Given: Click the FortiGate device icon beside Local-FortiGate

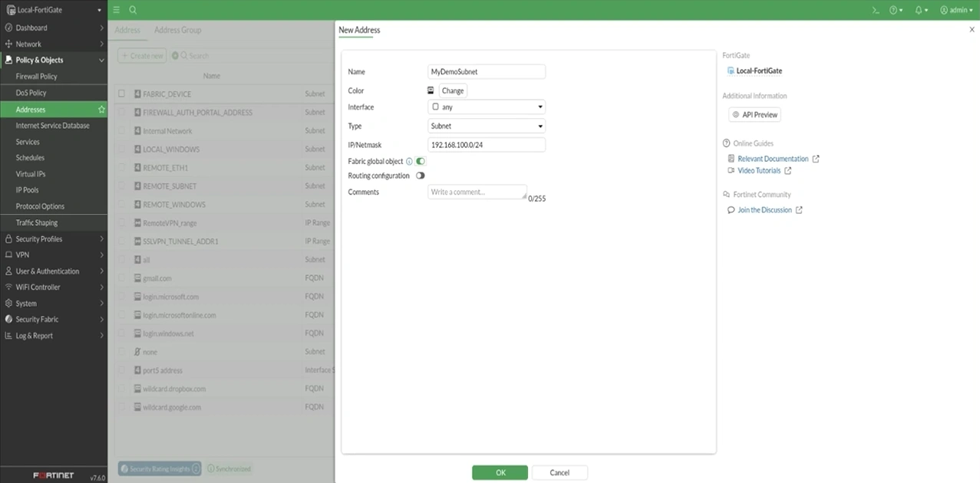Looking at the screenshot, I should click(731, 71).
